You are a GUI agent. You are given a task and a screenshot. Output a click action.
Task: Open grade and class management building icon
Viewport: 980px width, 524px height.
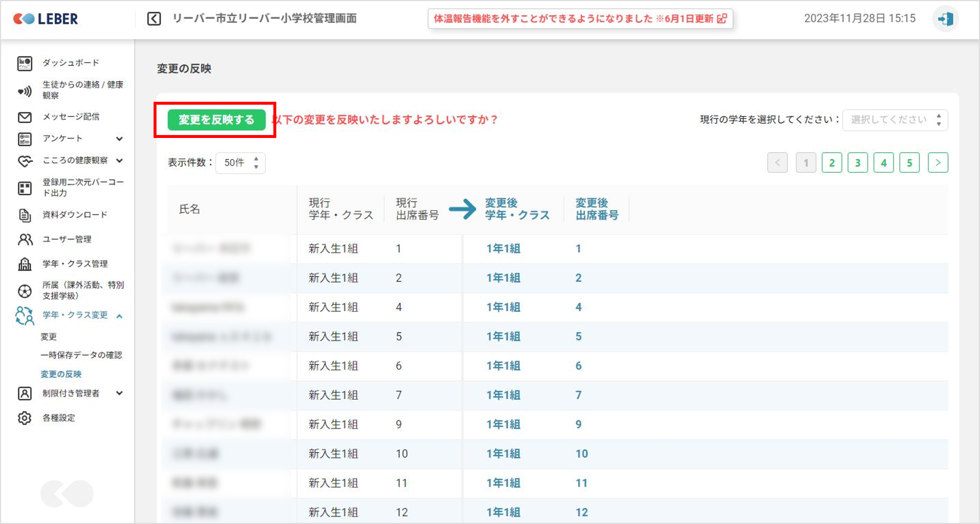point(24,264)
